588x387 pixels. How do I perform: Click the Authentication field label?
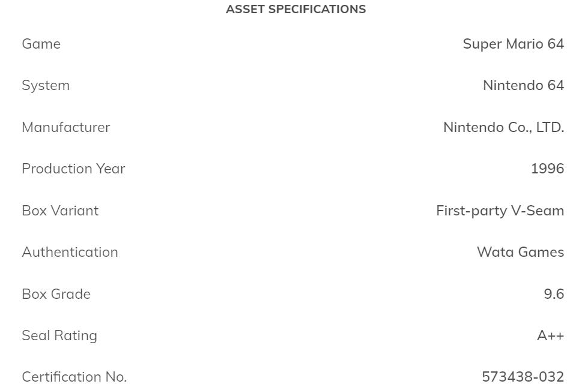coord(70,252)
